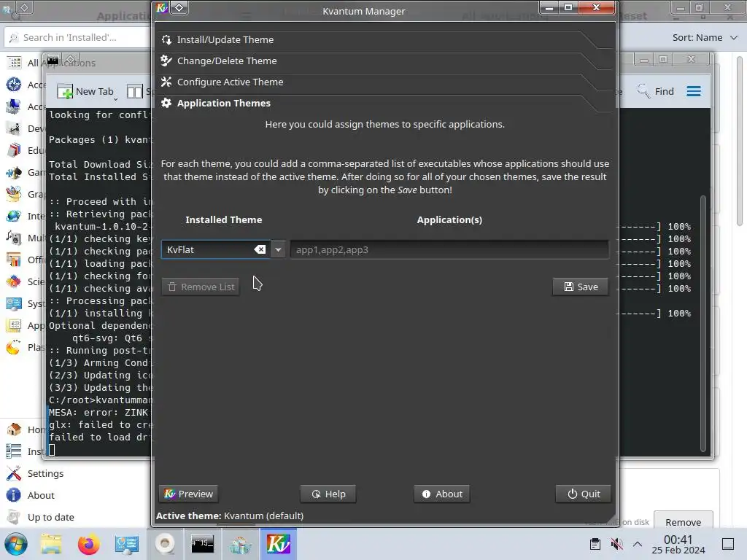The width and height of the screenshot is (747, 560).
Task: Click the Multimedia category icon
Action: point(14,238)
